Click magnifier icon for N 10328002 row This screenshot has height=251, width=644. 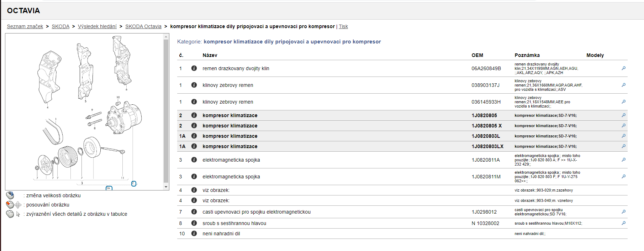(623, 223)
